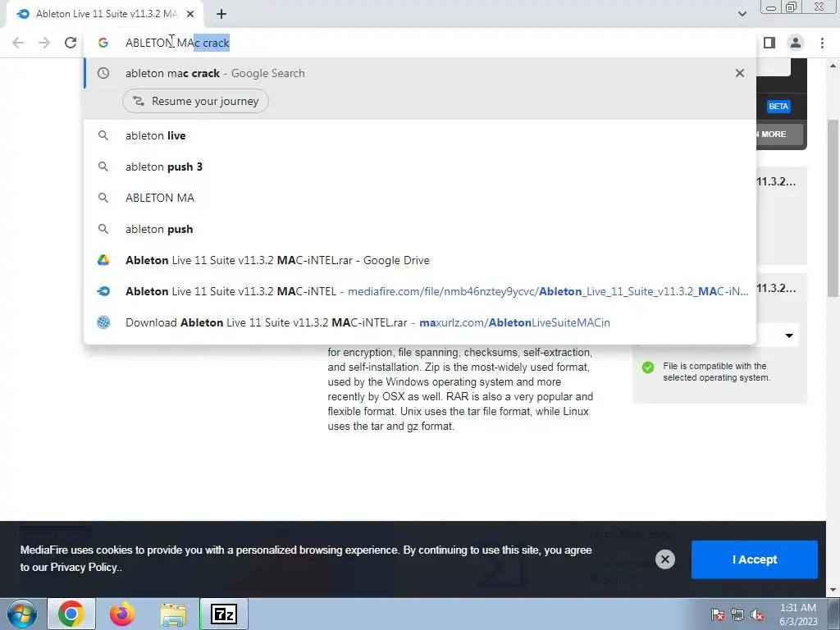Viewport: 840px width, 630px height.
Task: Click the Google icon in address bar
Action: pos(103,43)
